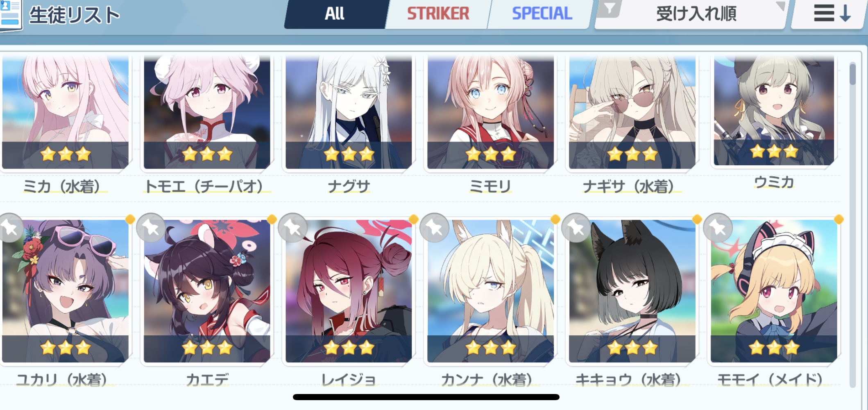The width and height of the screenshot is (868, 410).
Task: Switch to the SPECIAL tab
Action: 542,14
